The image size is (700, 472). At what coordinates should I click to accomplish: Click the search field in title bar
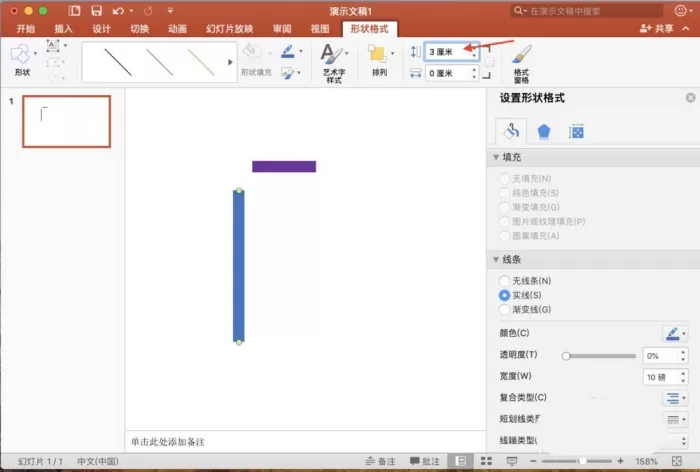[x=587, y=11]
